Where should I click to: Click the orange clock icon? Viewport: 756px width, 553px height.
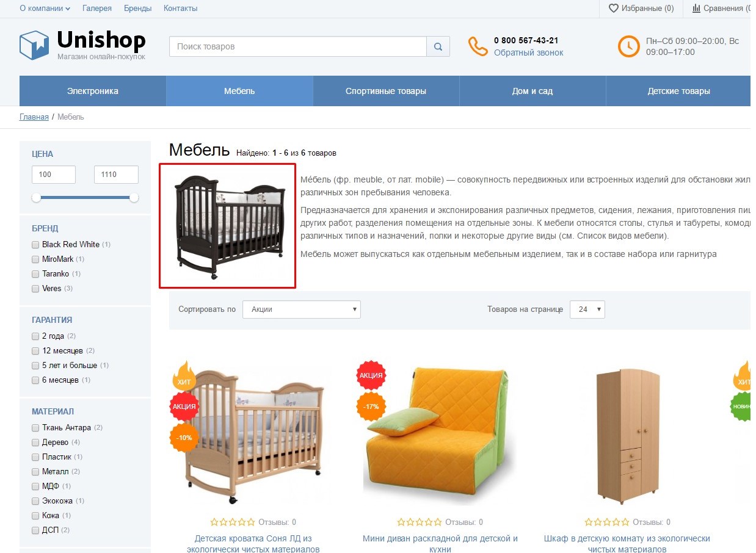click(628, 46)
